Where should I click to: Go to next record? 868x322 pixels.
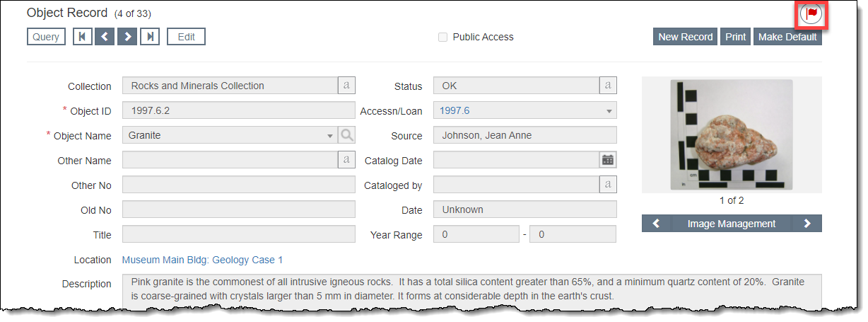127,37
